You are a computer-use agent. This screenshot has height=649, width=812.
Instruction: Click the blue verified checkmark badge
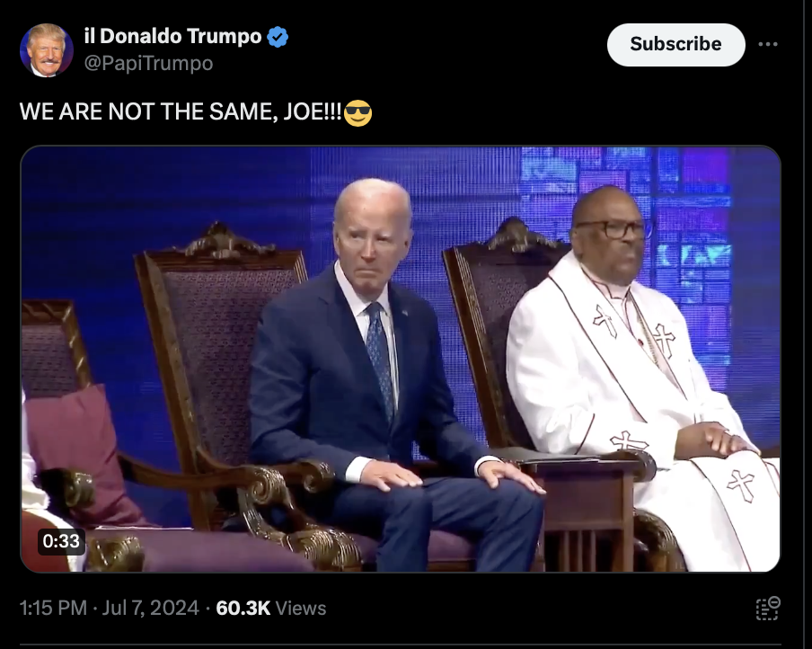(278, 37)
